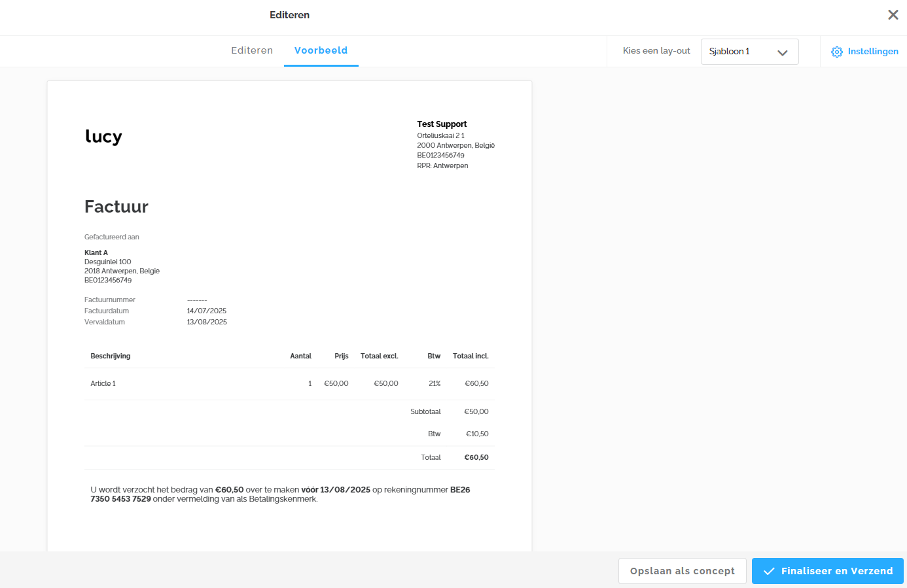Click the Gefactureerd aan label

112,237
